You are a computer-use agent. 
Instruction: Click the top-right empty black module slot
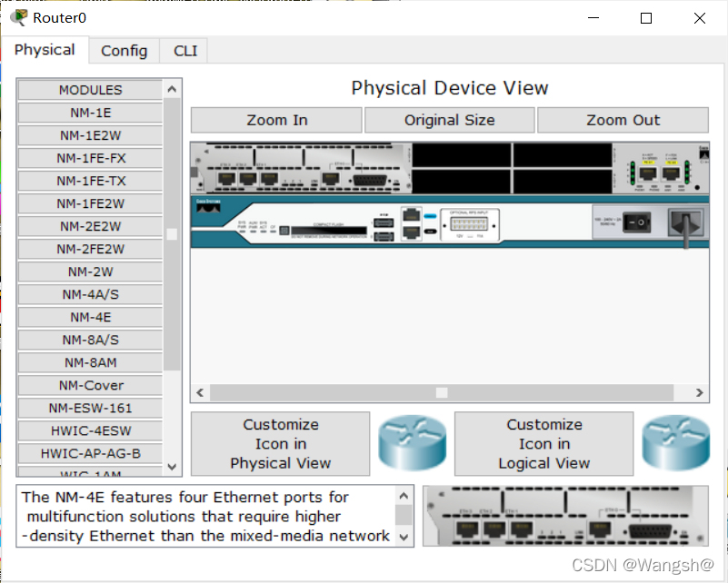click(563, 155)
